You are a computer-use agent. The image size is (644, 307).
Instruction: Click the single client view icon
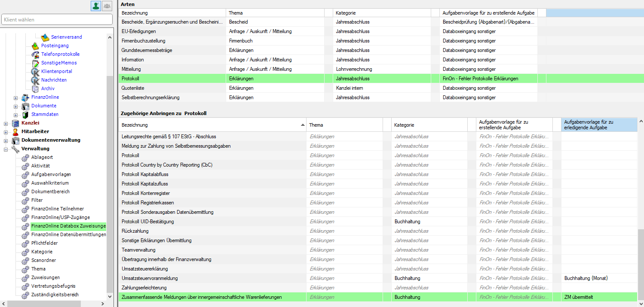95,6
